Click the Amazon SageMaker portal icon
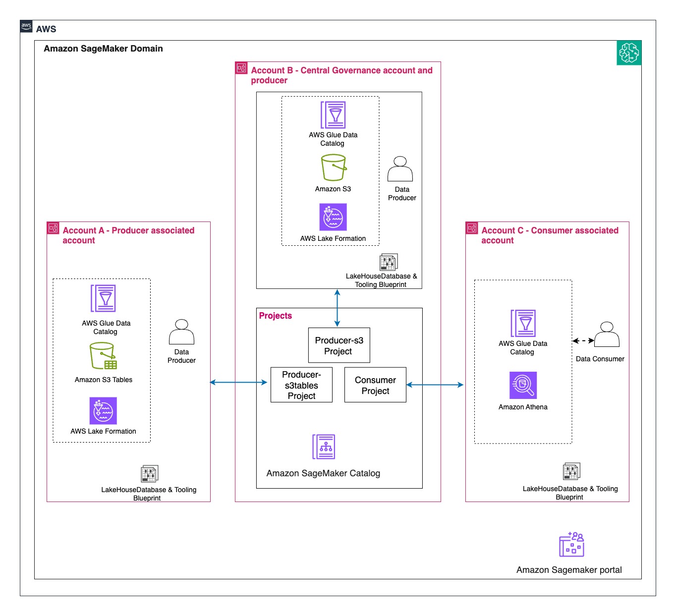 571,544
